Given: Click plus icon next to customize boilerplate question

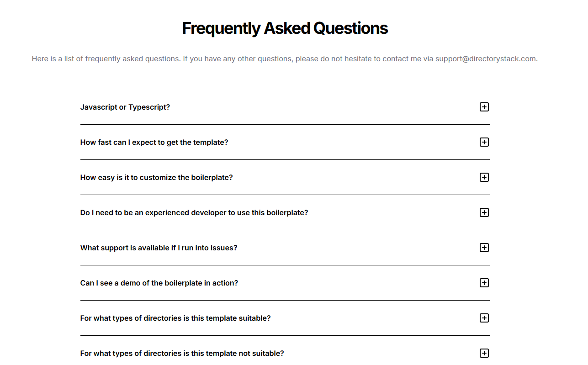Looking at the screenshot, I should [x=484, y=177].
